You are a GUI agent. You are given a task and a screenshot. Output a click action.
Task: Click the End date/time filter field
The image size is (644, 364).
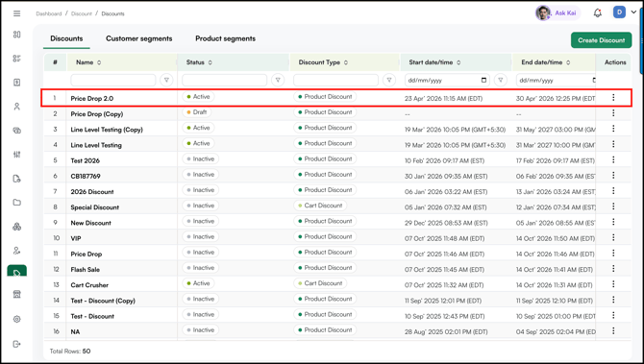[x=556, y=80]
